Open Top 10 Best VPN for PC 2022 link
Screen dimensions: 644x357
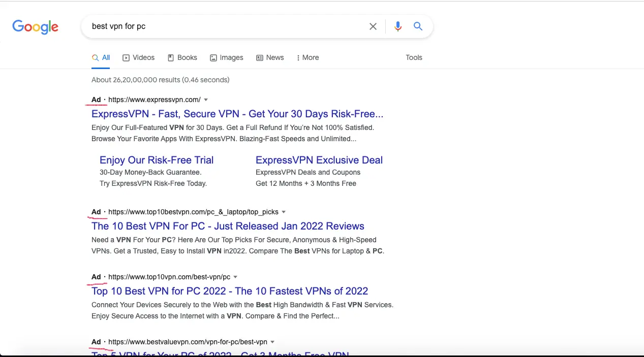pos(230,291)
